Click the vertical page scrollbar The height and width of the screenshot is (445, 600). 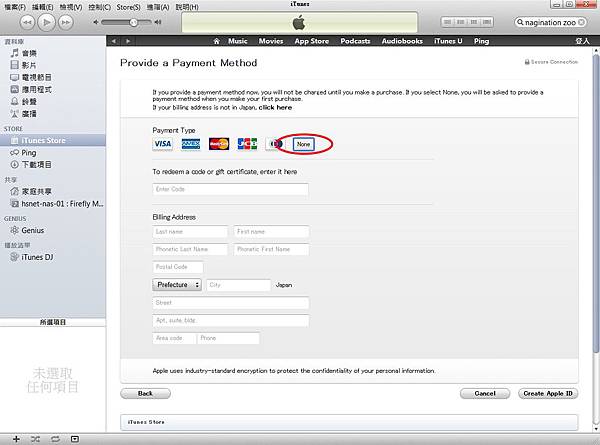(x=596, y=205)
